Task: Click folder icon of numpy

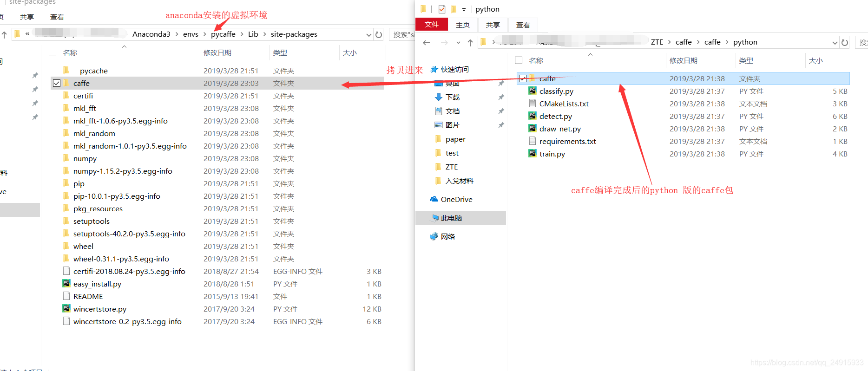Action: point(66,158)
